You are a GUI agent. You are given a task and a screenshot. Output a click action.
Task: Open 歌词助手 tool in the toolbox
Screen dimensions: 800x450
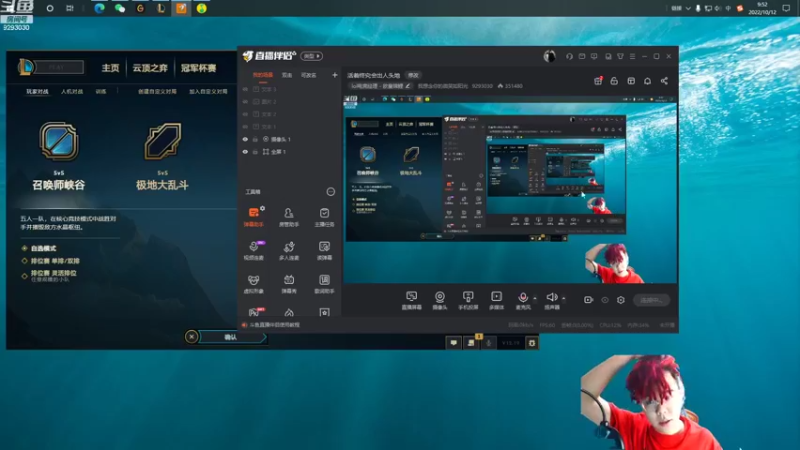coord(324,284)
